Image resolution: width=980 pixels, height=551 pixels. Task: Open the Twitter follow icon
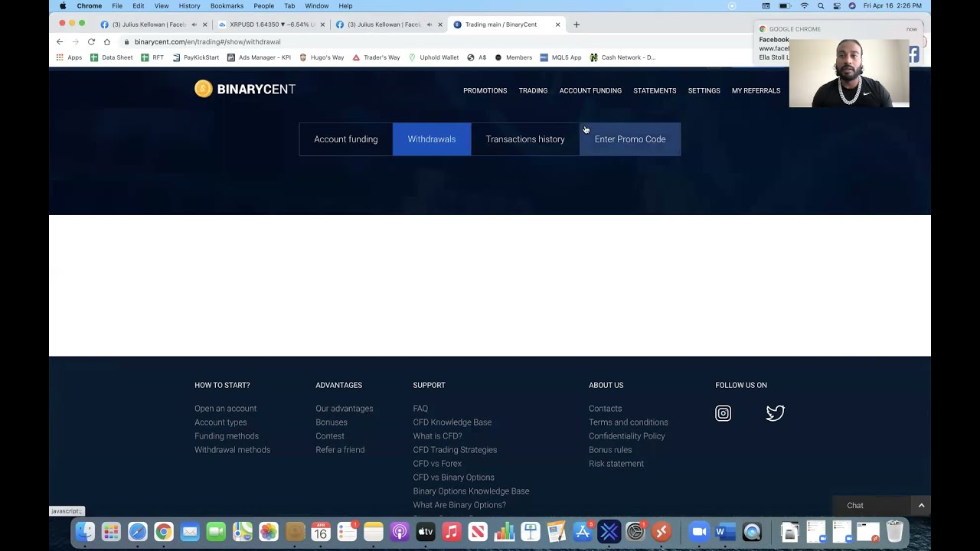(775, 413)
